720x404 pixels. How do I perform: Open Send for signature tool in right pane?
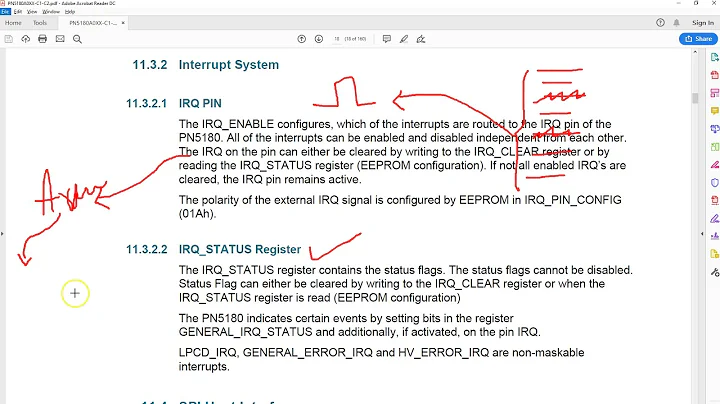[714, 236]
